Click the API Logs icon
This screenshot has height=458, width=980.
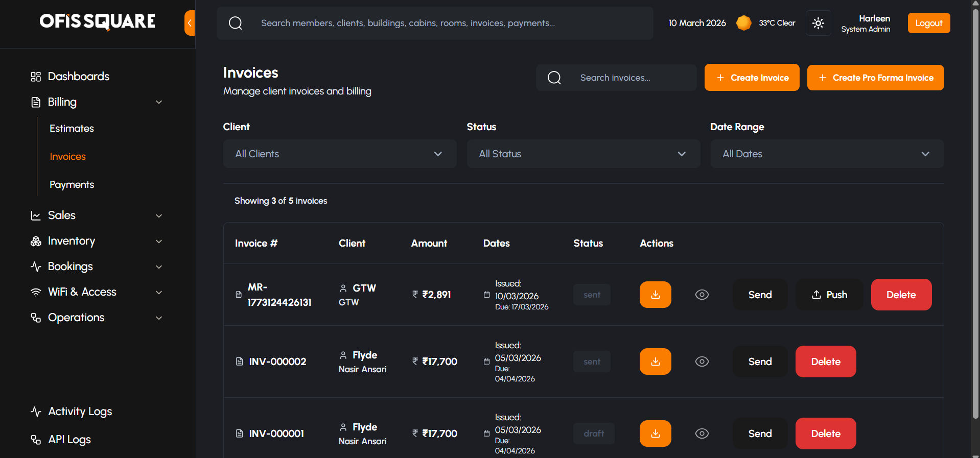pos(36,440)
